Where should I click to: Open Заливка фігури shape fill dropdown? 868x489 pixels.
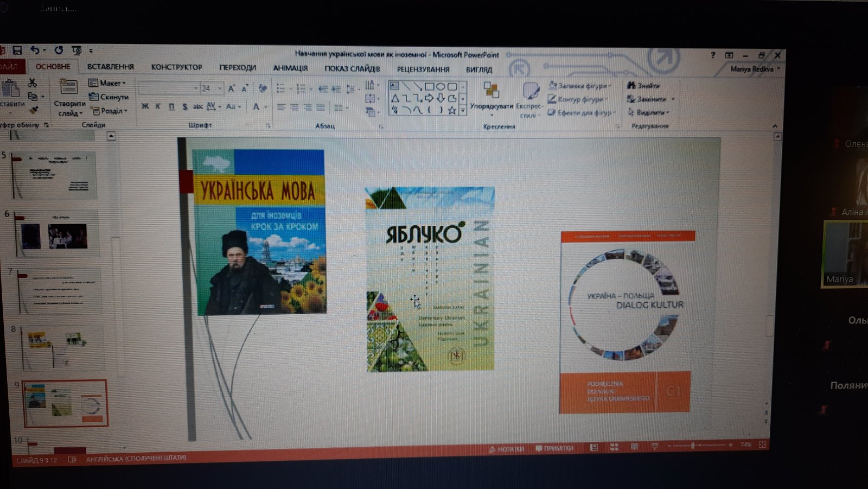point(580,86)
